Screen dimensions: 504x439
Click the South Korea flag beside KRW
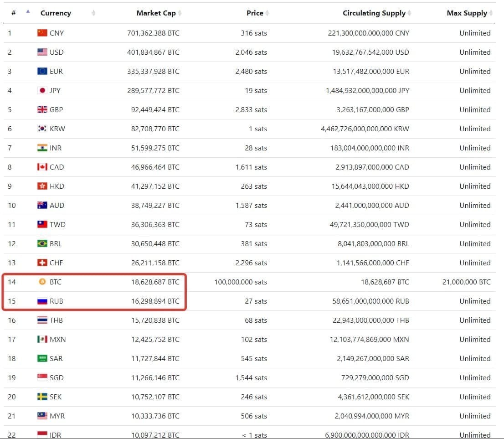pyautogui.click(x=42, y=129)
